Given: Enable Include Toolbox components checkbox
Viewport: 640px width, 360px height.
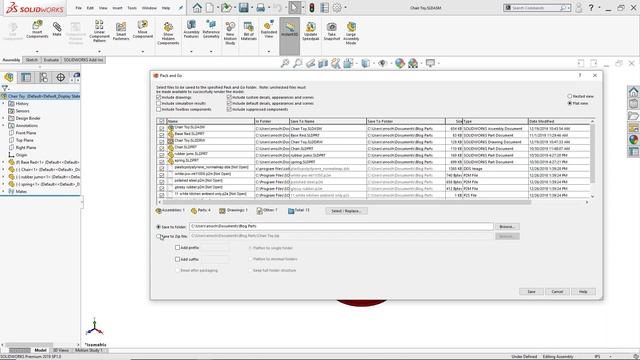Looking at the screenshot, I should click(x=158, y=109).
